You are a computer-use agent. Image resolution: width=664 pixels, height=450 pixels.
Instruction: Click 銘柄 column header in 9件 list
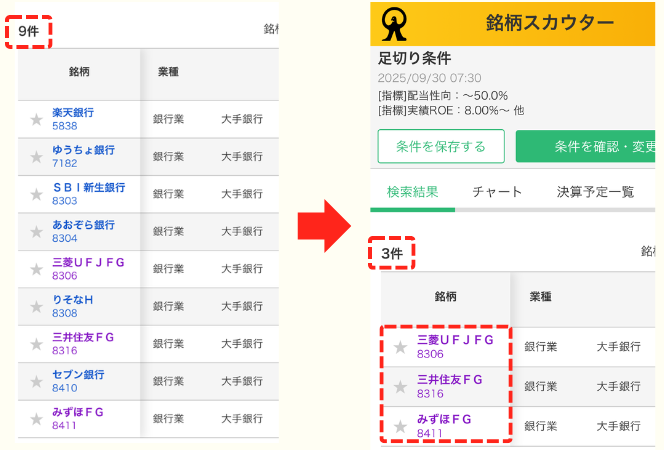[81, 73]
